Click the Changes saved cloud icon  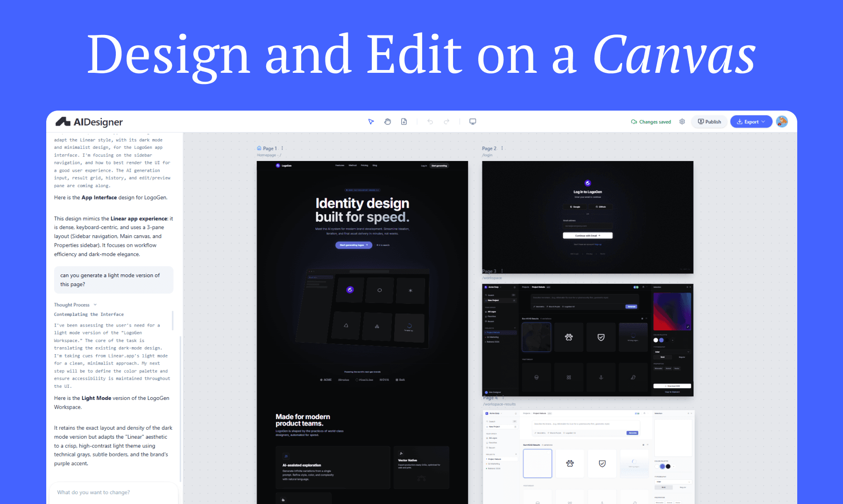click(634, 121)
